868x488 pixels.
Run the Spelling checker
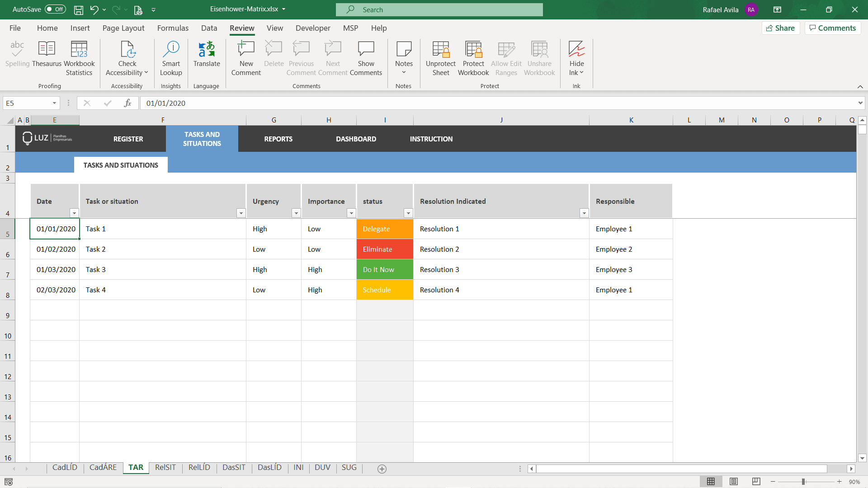pos(17,57)
